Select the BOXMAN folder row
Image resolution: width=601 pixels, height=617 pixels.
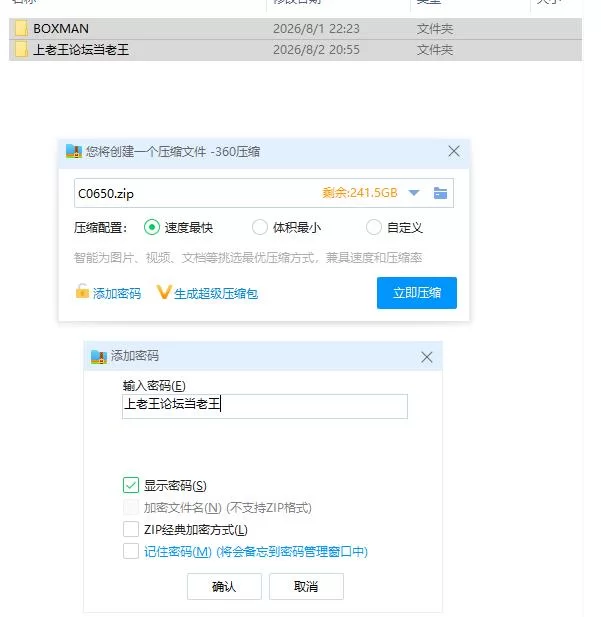[x=295, y=29]
